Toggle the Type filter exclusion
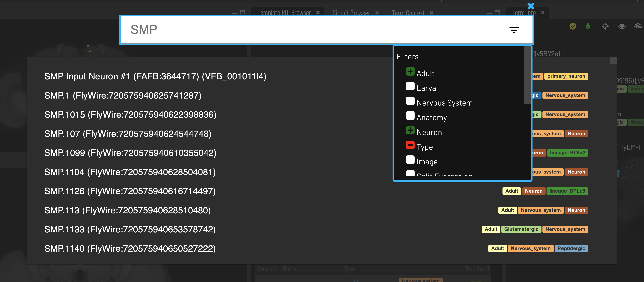Screen dimensions: 644x282 (x=410, y=145)
